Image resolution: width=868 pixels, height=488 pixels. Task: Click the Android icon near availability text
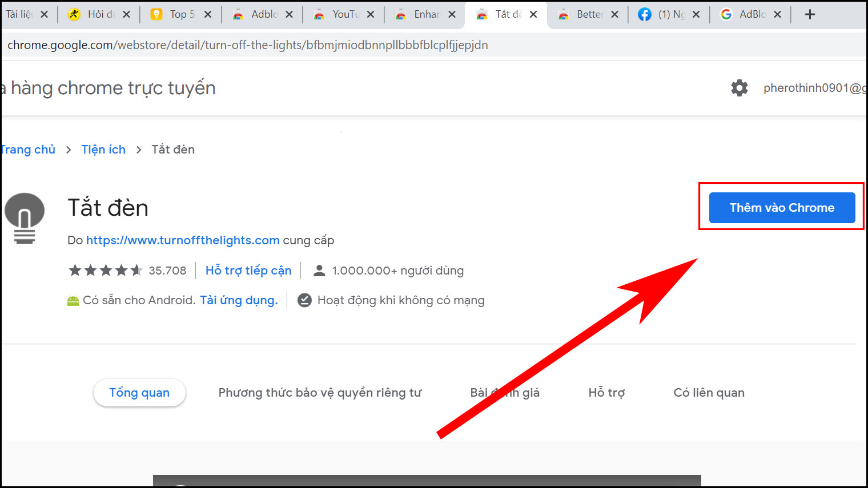(x=73, y=300)
